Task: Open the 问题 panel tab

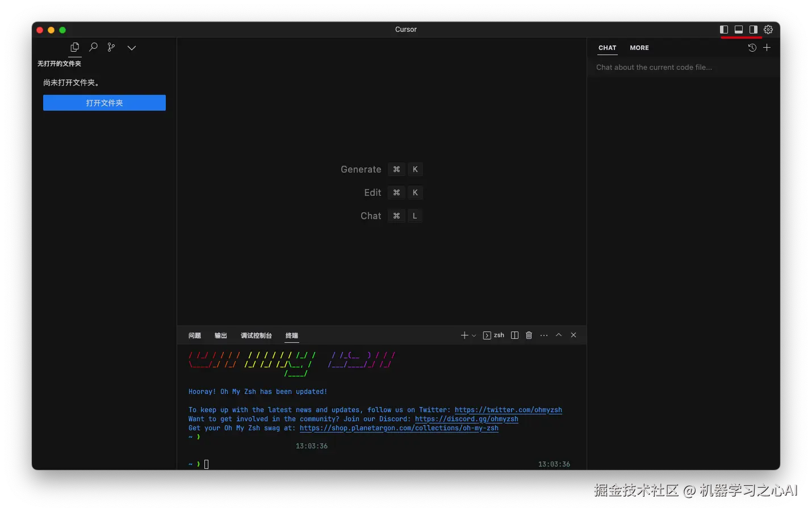Action: [x=195, y=335]
